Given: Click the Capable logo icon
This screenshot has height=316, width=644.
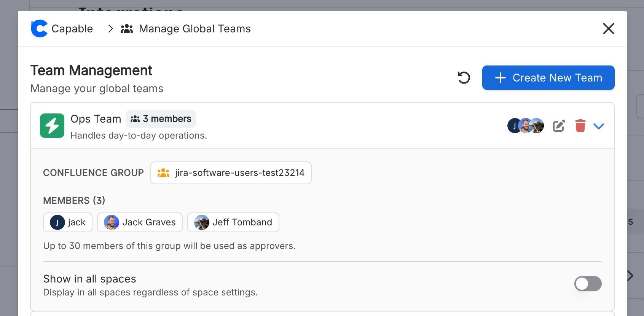Looking at the screenshot, I should coord(39,29).
